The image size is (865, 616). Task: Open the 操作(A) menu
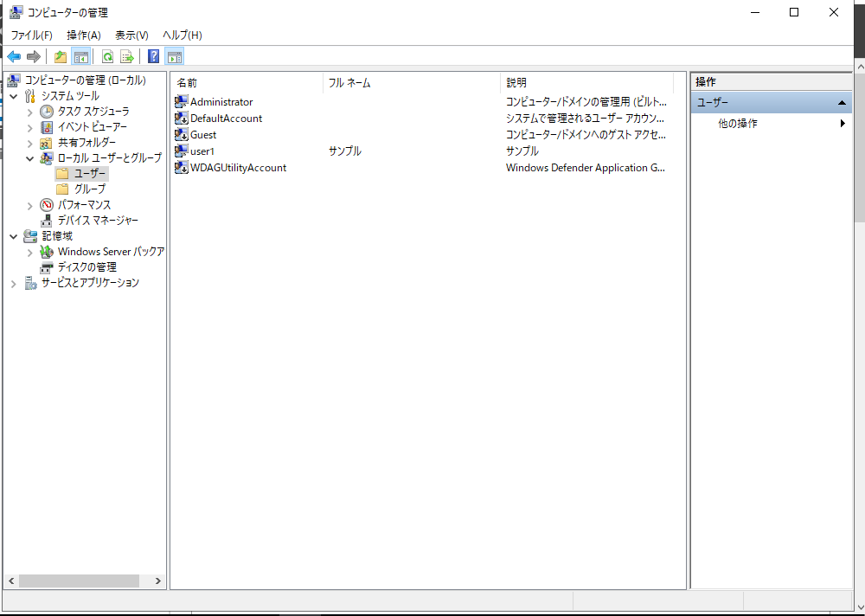pos(84,35)
